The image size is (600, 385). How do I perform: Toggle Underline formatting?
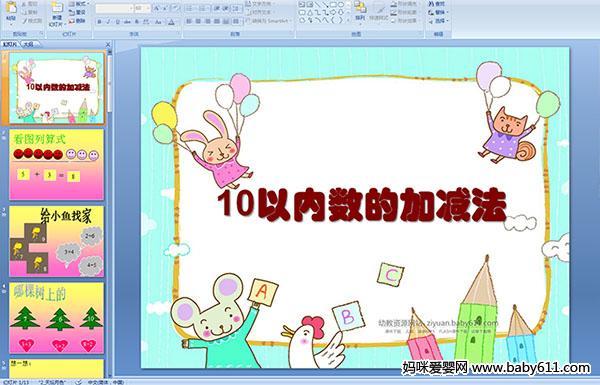(x=117, y=22)
